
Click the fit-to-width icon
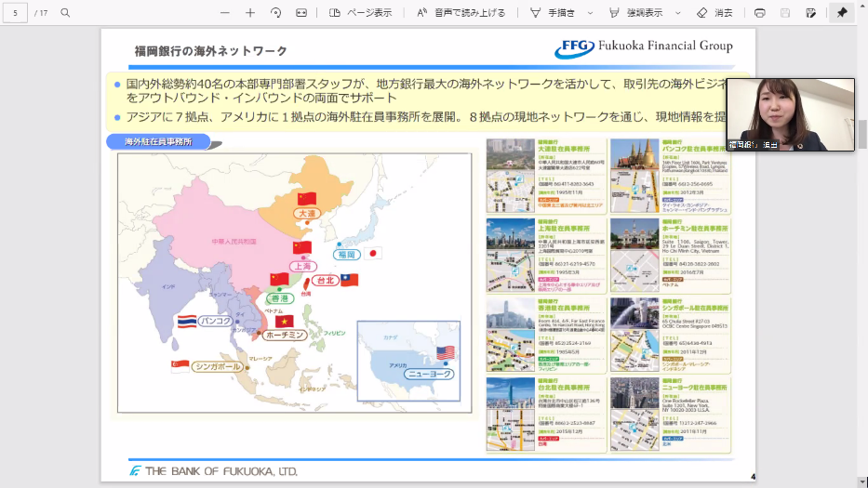pos(301,12)
